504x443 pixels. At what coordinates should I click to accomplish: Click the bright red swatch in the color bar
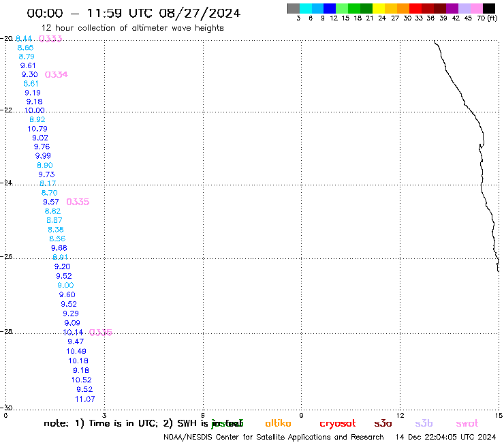(x=415, y=8)
